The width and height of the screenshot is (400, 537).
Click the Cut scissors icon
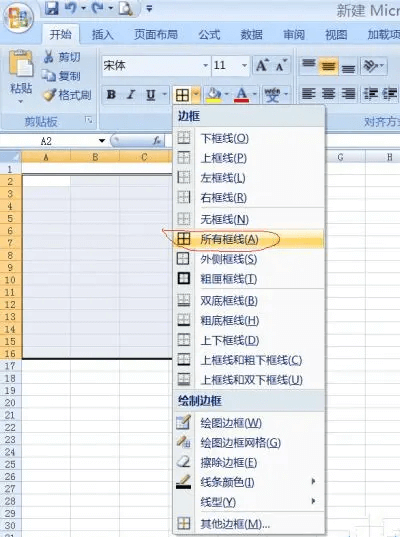coord(48,57)
